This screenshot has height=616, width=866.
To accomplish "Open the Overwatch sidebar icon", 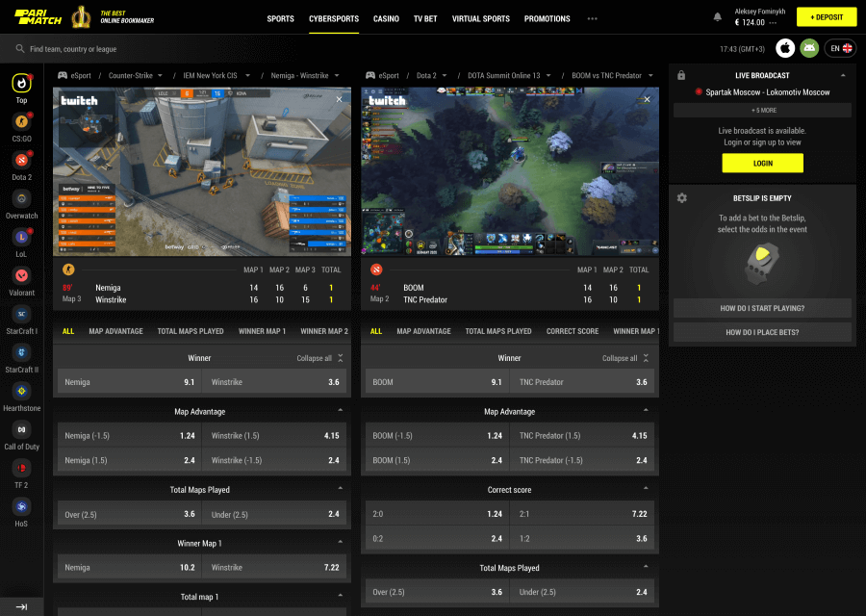I will 21,199.
